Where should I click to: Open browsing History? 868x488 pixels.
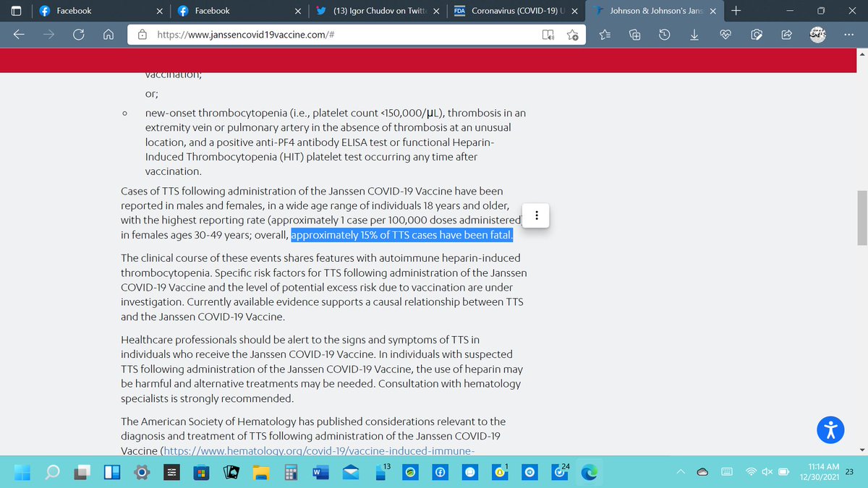click(663, 35)
